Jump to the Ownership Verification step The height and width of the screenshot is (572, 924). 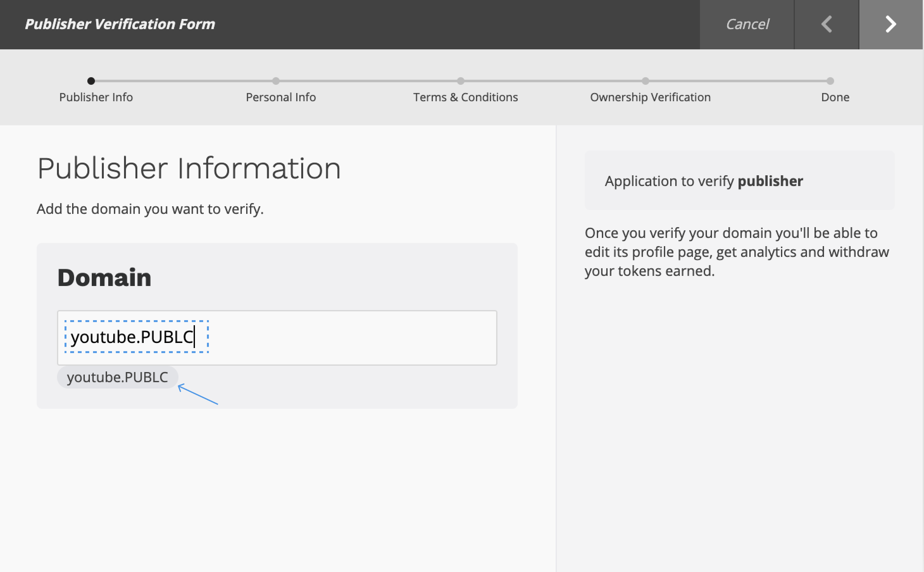coord(650,97)
